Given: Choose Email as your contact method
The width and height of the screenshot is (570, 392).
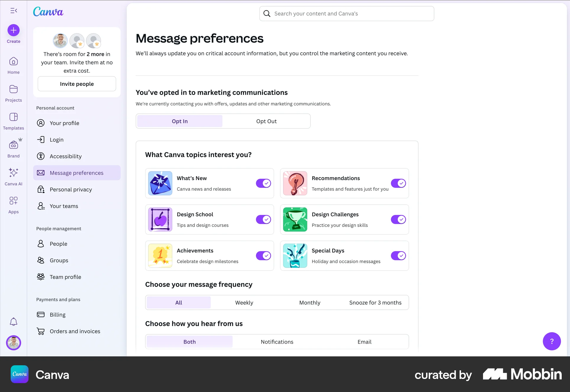Looking at the screenshot, I should click(364, 342).
